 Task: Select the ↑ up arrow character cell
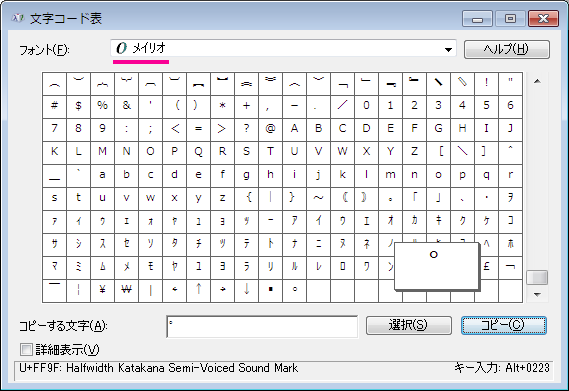[x=198, y=290]
